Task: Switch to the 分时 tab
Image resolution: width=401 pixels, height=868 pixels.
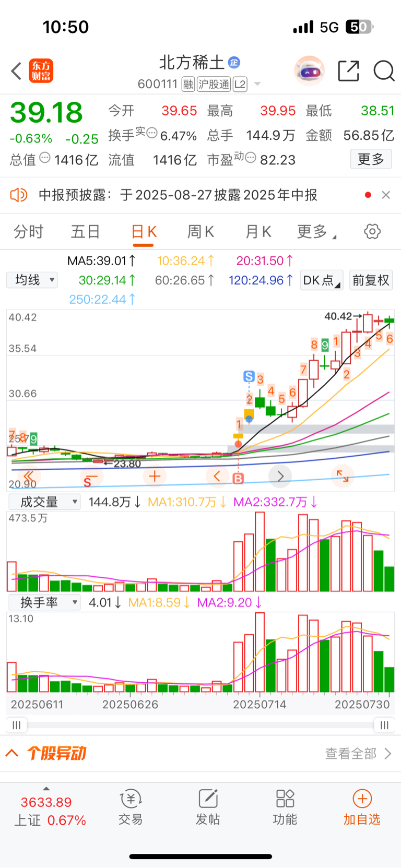Action: [x=28, y=231]
